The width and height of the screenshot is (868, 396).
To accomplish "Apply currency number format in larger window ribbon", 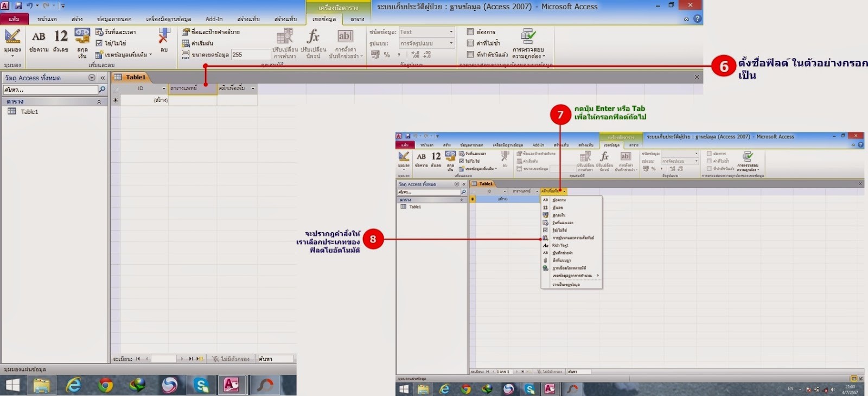I will coord(375,55).
